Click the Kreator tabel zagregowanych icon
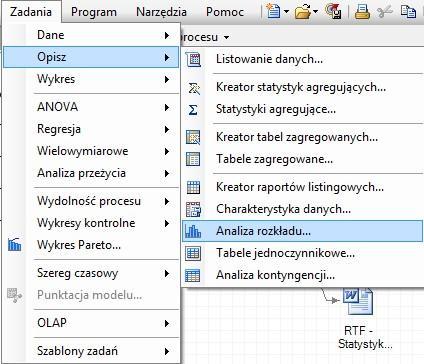Image resolution: width=424 pixels, height=364 pixels. click(193, 137)
